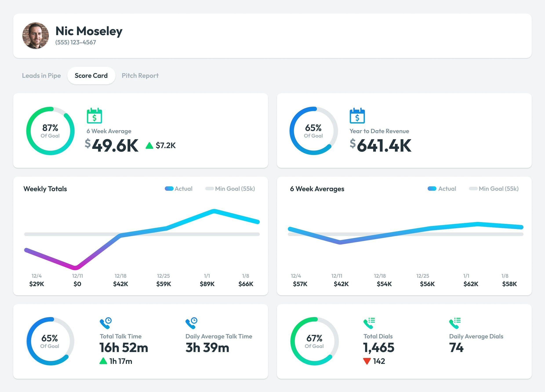Click phone number (555) 123-4567
Screen dimensions: 545x392
(76, 42)
